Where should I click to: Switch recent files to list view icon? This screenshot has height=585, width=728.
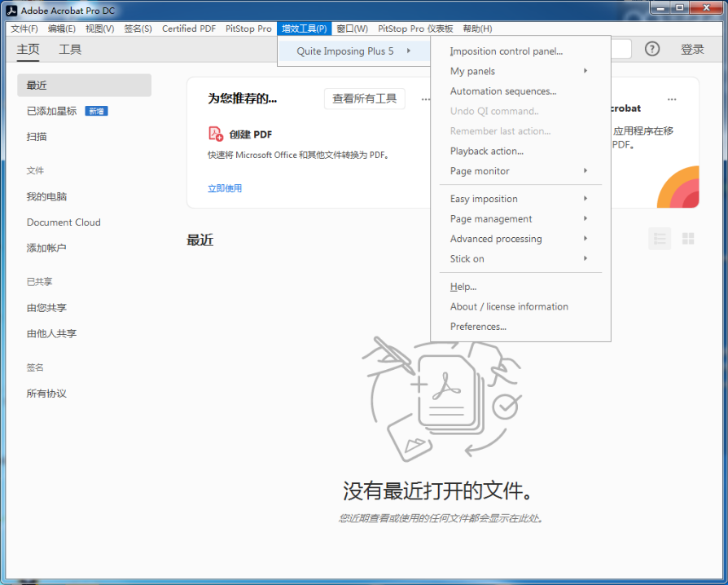660,238
